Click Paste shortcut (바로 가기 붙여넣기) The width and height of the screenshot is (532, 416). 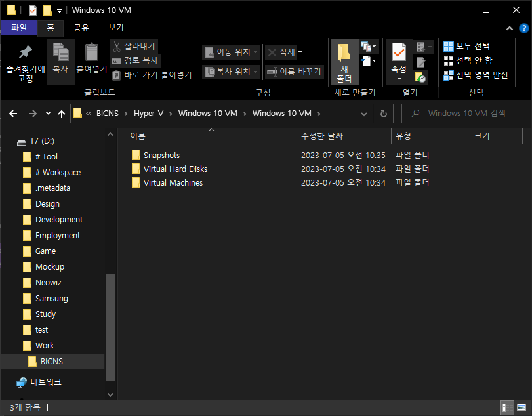pyautogui.click(x=152, y=75)
